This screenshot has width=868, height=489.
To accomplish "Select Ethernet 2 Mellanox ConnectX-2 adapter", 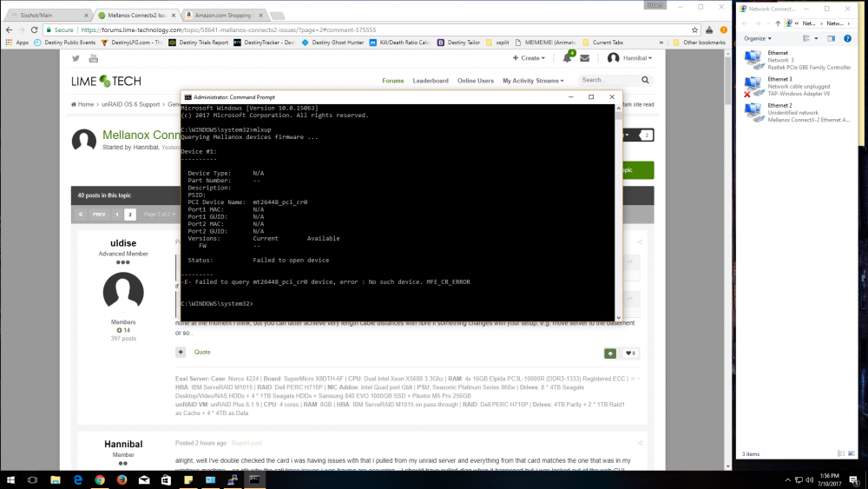I will tap(797, 112).
